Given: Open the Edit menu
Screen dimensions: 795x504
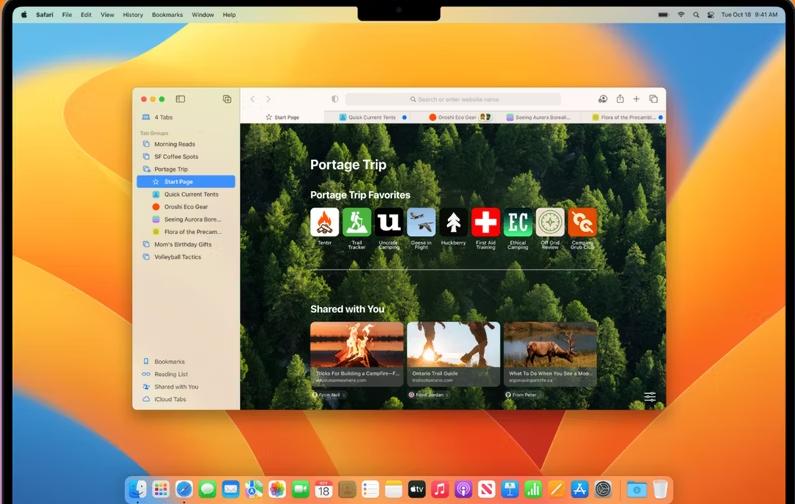Looking at the screenshot, I should 86,15.
